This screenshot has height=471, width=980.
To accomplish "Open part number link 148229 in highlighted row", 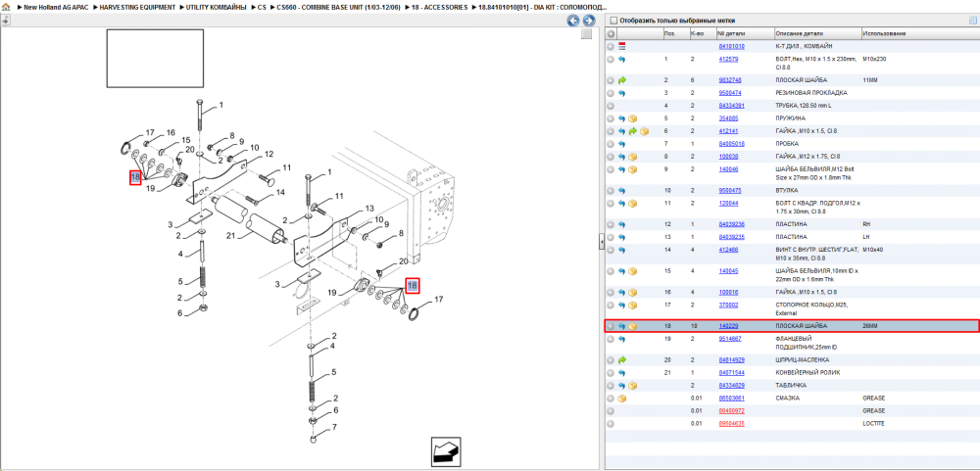I will pyautogui.click(x=729, y=326).
